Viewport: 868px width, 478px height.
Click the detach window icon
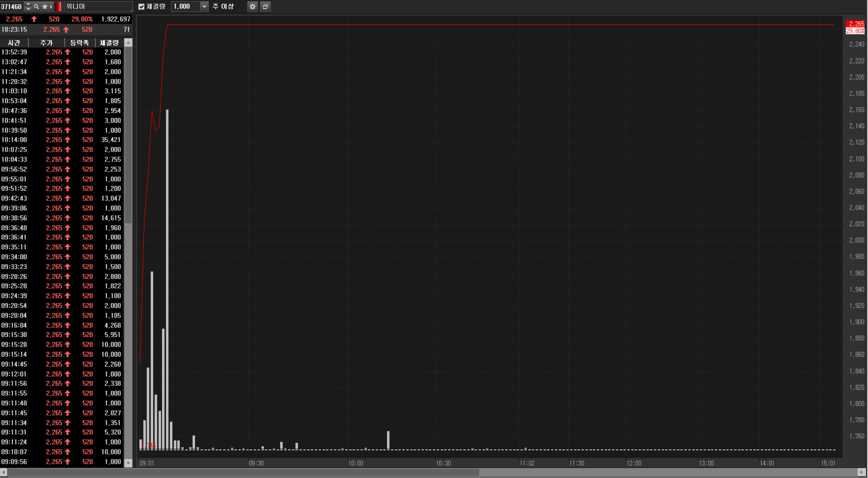point(265,6)
